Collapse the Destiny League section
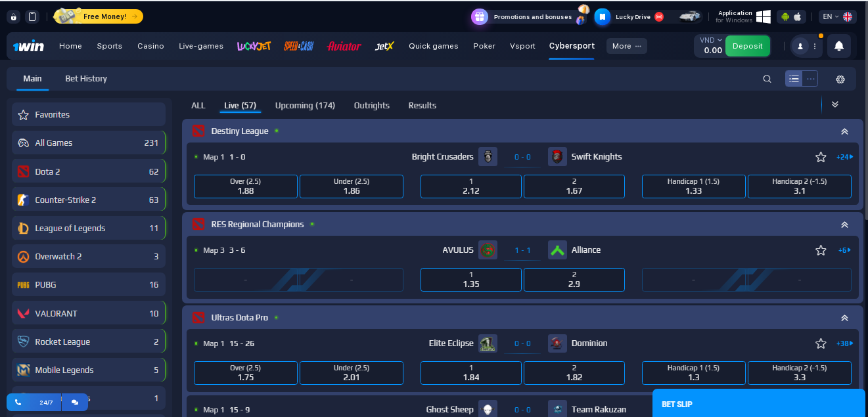This screenshot has width=868, height=417. pos(844,131)
